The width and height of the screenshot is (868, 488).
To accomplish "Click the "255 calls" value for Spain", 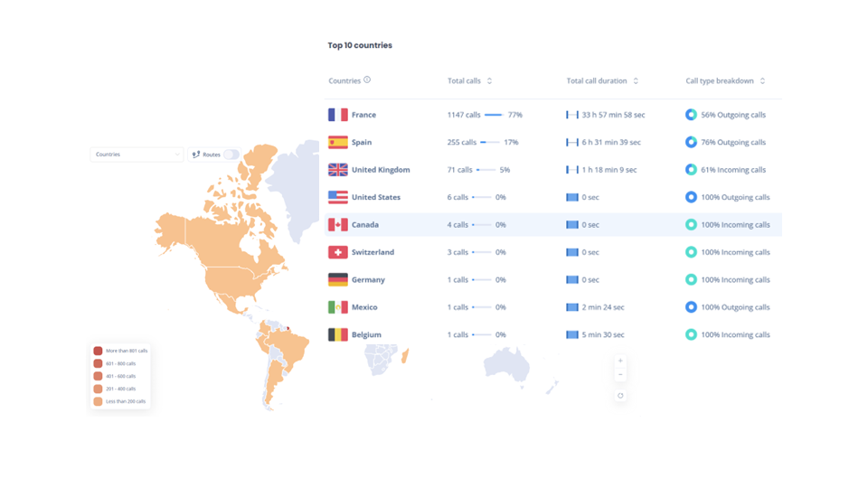I will pyautogui.click(x=462, y=142).
